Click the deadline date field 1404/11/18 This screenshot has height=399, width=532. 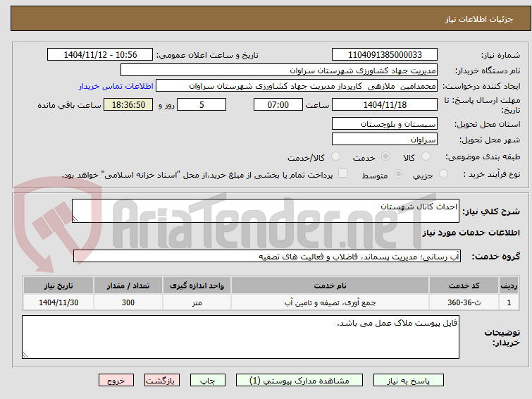(x=385, y=104)
